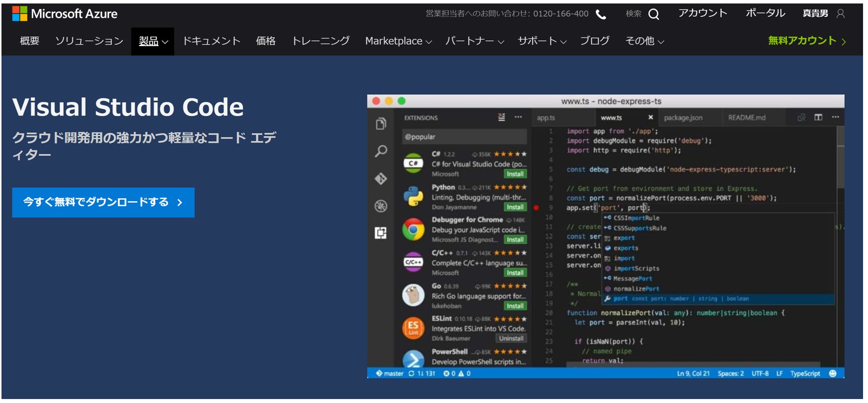Open editor more actions ellipsis
Image resolution: width=868 pixels, height=403 pixels.
pos(835,117)
